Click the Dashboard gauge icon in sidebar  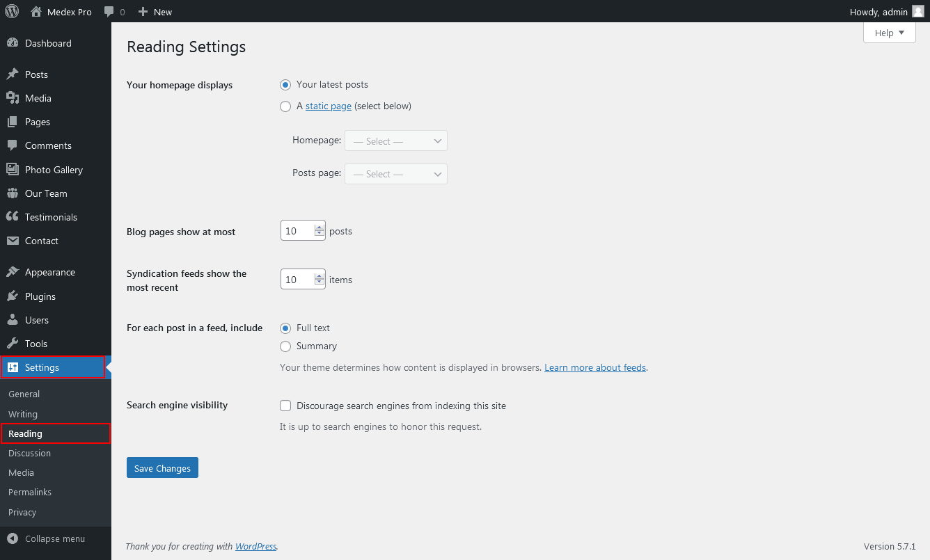click(12, 43)
